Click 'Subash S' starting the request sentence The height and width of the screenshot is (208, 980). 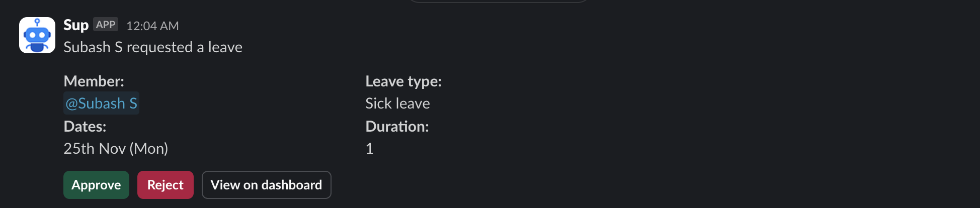point(93,47)
